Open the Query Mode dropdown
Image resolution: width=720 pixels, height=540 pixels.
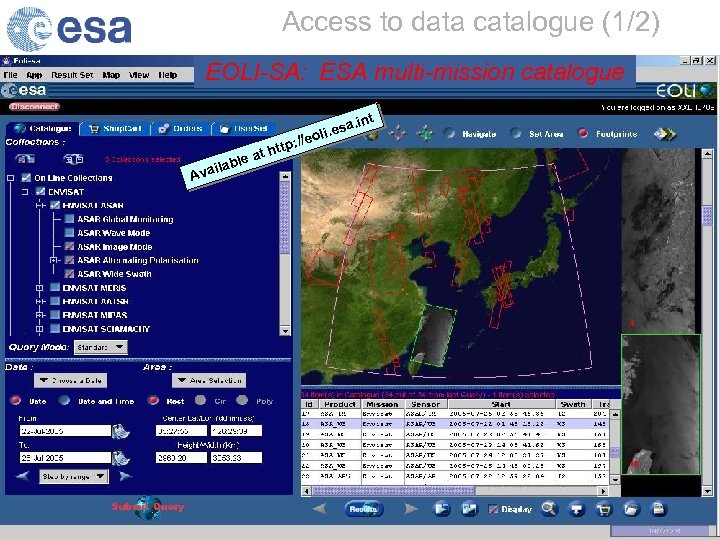pos(101,347)
